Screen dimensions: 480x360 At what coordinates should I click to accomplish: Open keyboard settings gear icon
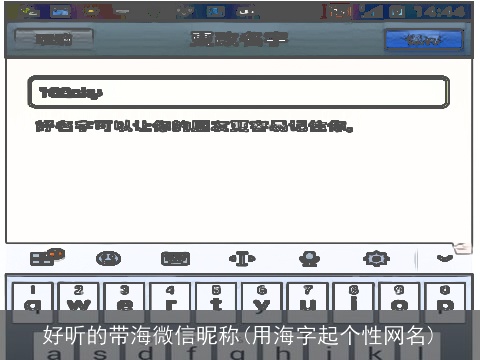(376, 259)
